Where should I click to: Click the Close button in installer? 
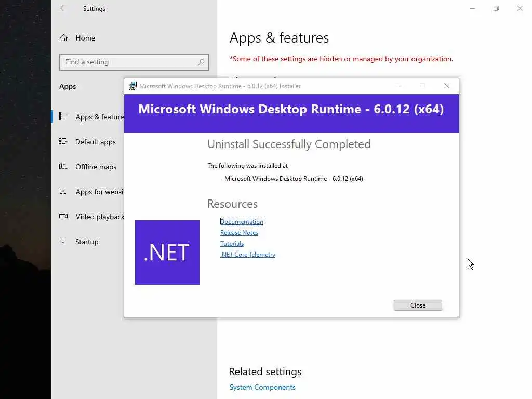click(x=418, y=305)
